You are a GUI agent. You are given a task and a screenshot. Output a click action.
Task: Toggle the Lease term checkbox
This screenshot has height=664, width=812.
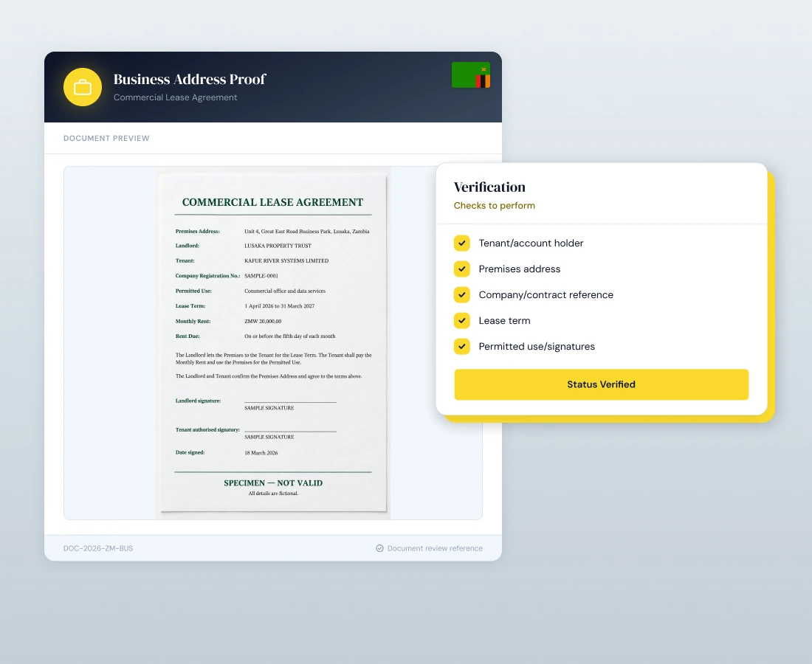[x=462, y=320]
